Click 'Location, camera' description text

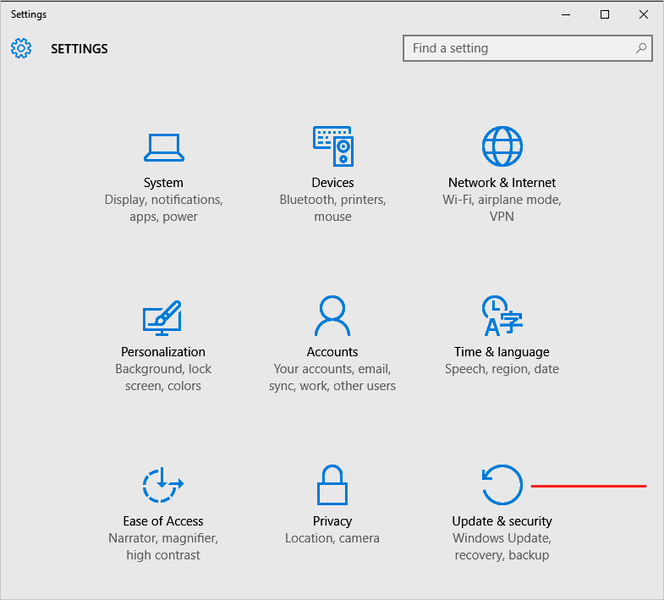click(x=332, y=538)
